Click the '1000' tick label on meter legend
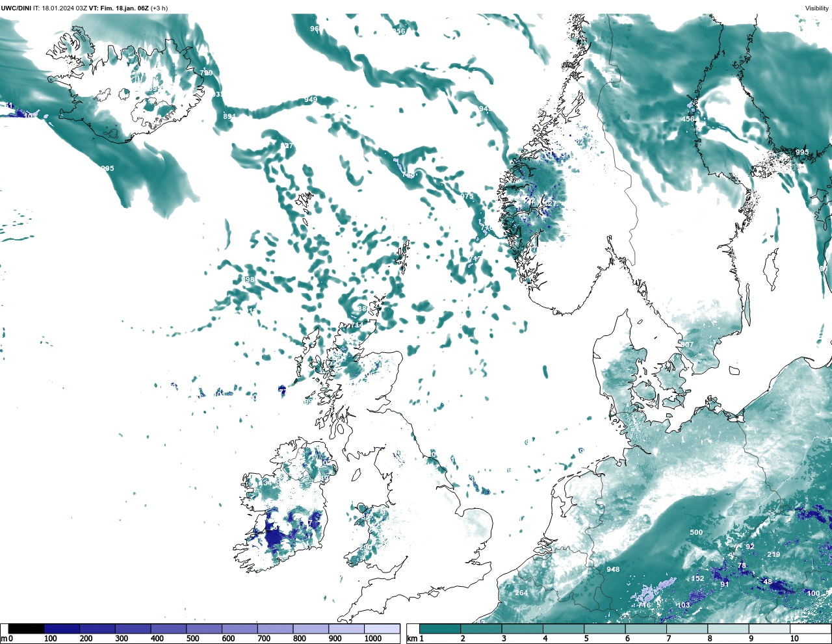The image size is (832, 644). click(372, 639)
